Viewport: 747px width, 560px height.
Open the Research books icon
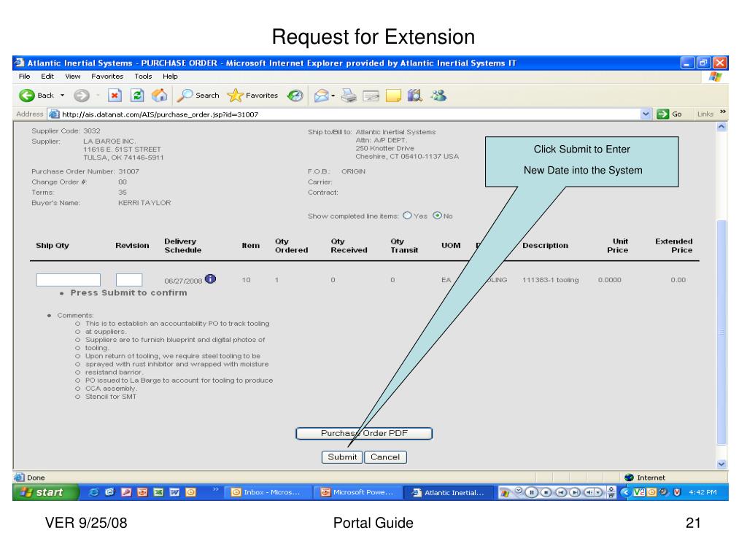415,96
